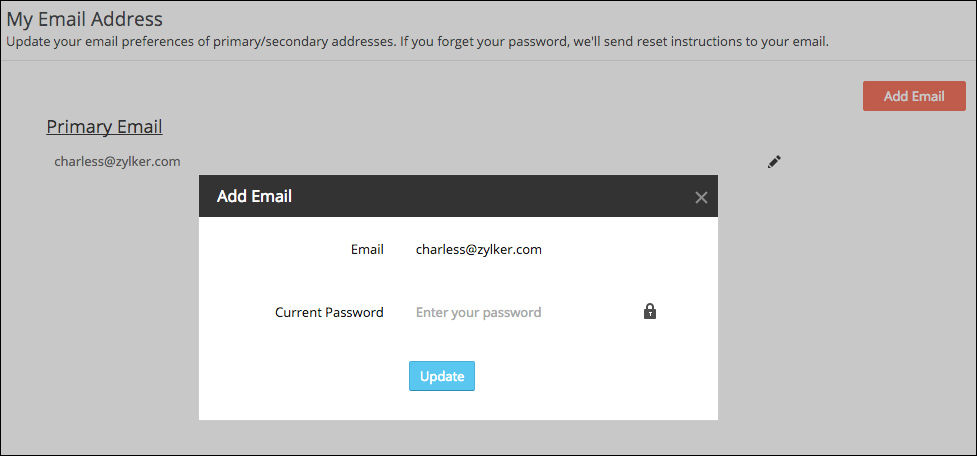The height and width of the screenshot is (456, 977).
Task: Click the Primary Email heading
Action: pos(104,127)
